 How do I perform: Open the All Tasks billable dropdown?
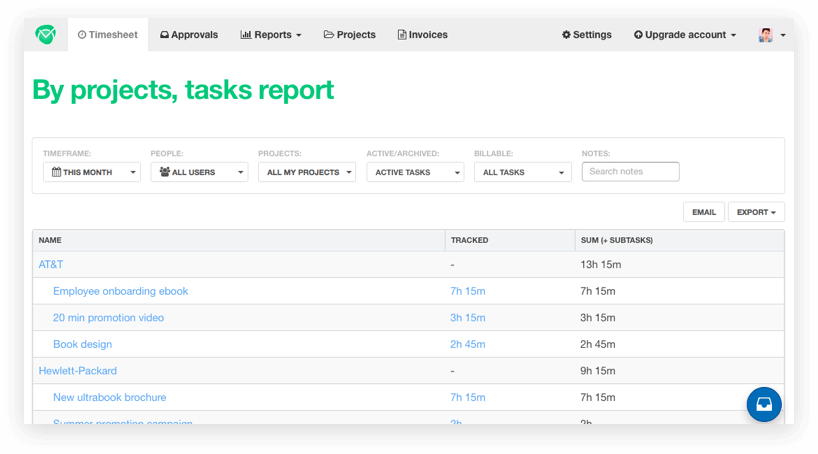coord(522,172)
